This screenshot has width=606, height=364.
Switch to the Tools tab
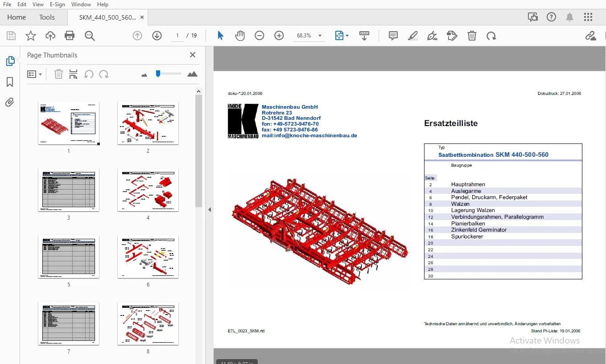click(x=47, y=17)
